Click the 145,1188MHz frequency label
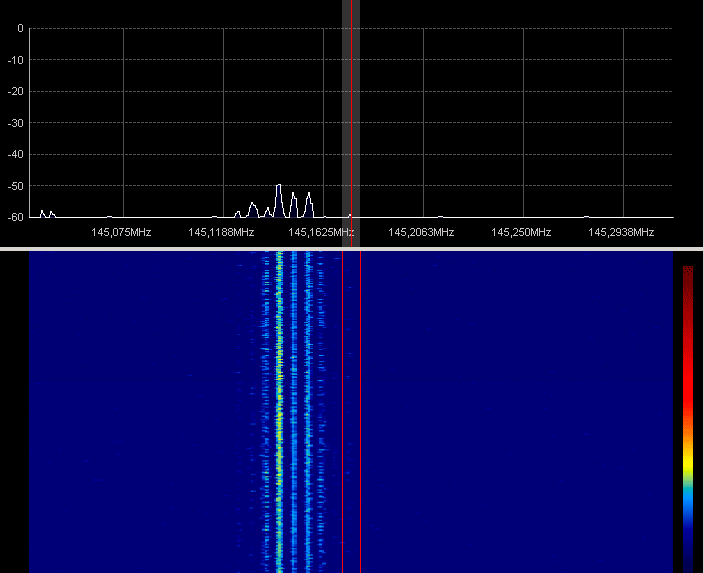The image size is (704, 573). pyautogui.click(x=220, y=232)
